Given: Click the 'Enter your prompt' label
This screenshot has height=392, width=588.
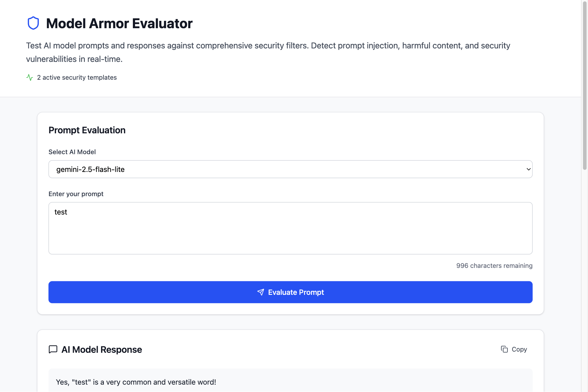Looking at the screenshot, I should (76, 194).
